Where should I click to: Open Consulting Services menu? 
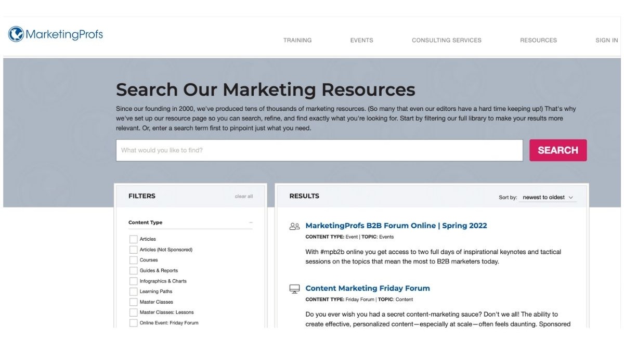447,40
